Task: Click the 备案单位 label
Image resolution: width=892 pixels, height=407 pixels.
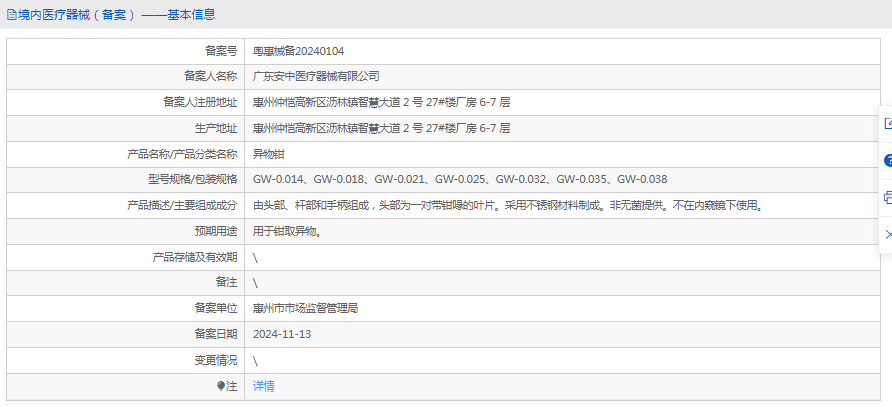Action: [216, 309]
